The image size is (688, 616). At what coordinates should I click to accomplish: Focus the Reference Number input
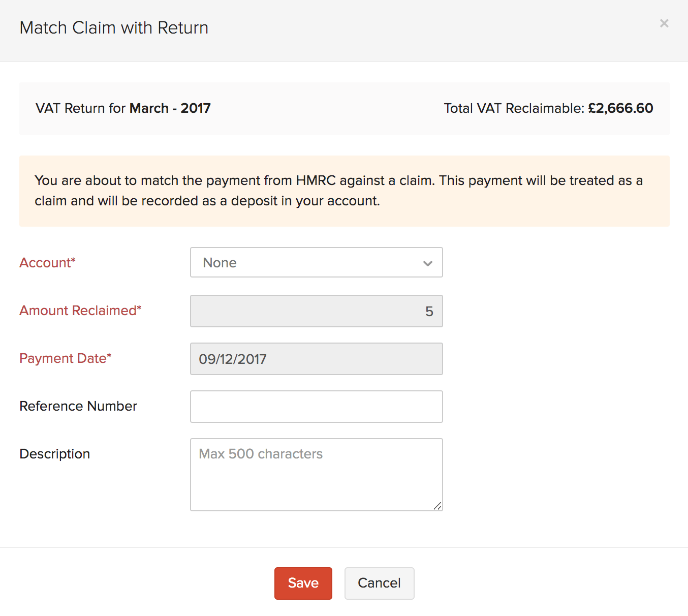316,406
